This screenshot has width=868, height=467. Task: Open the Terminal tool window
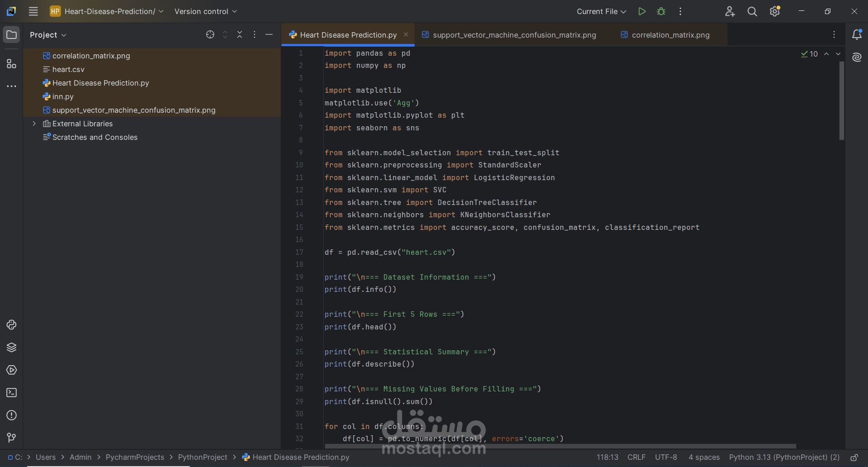pyautogui.click(x=12, y=393)
